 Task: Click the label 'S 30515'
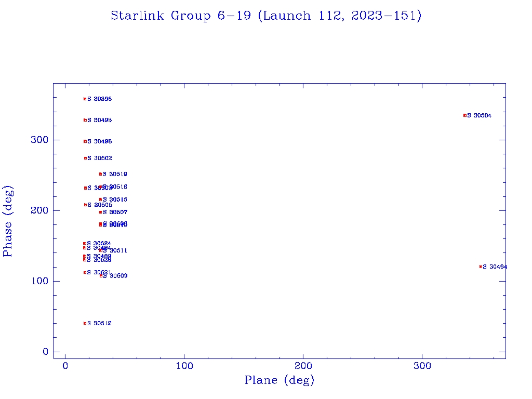(115, 199)
